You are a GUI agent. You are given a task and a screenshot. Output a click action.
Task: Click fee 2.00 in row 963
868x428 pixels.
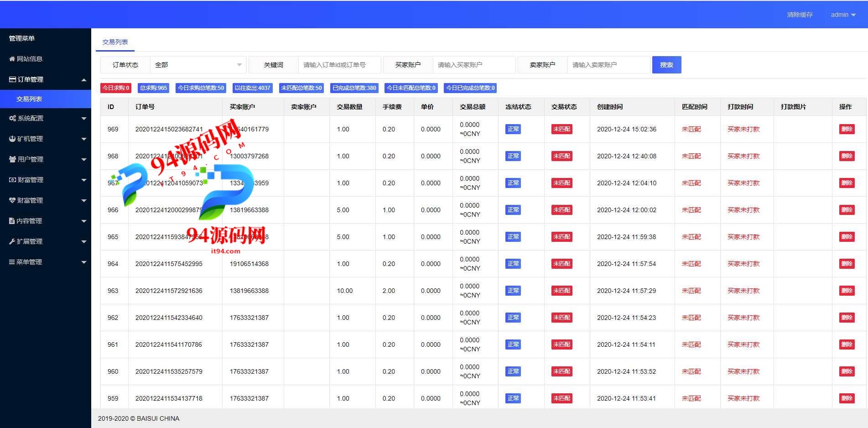pyautogui.click(x=389, y=291)
